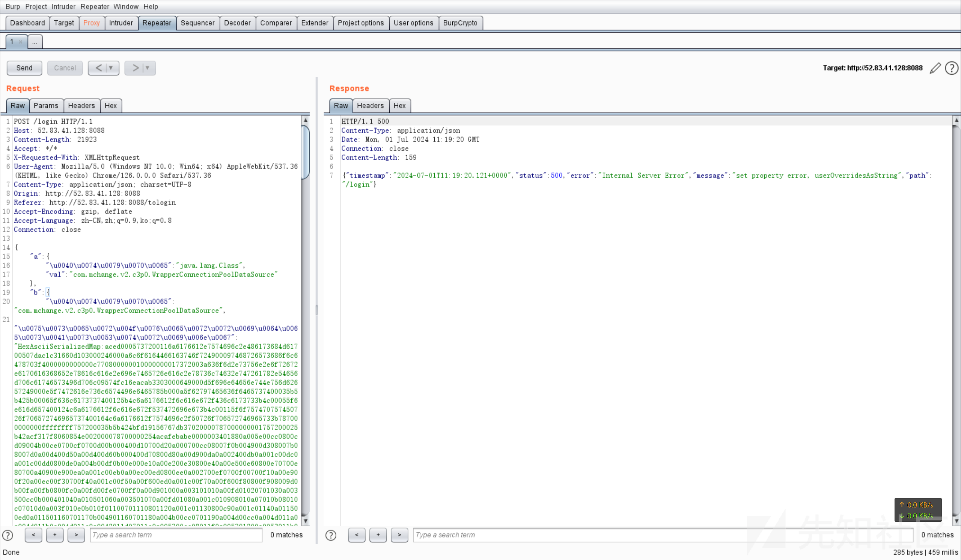The width and height of the screenshot is (961, 560).
Task: Open the Project options tab
Action: click(361, 23)
